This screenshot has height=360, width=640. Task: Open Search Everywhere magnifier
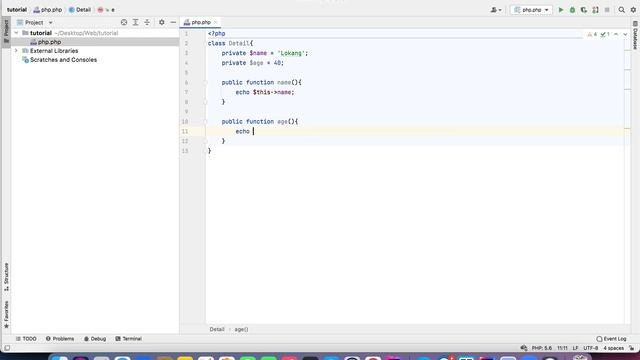[x=621, y=10]
